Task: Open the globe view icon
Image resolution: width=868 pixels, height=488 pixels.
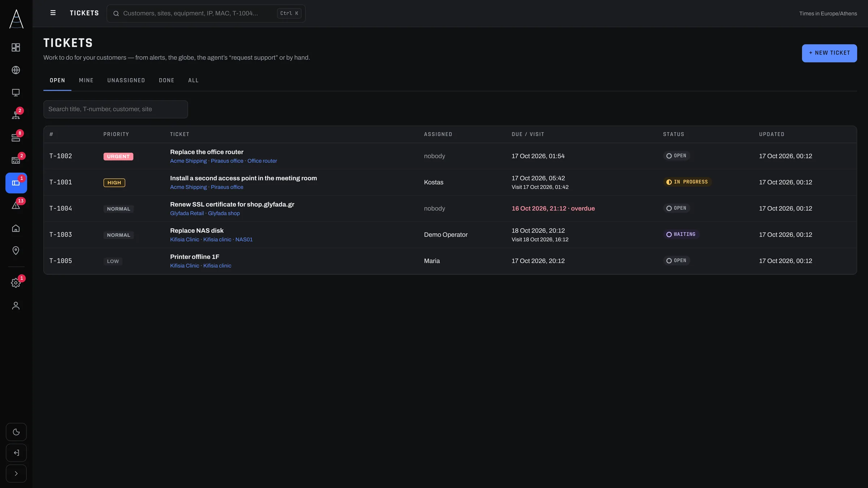Action: (x=16, y=70)
